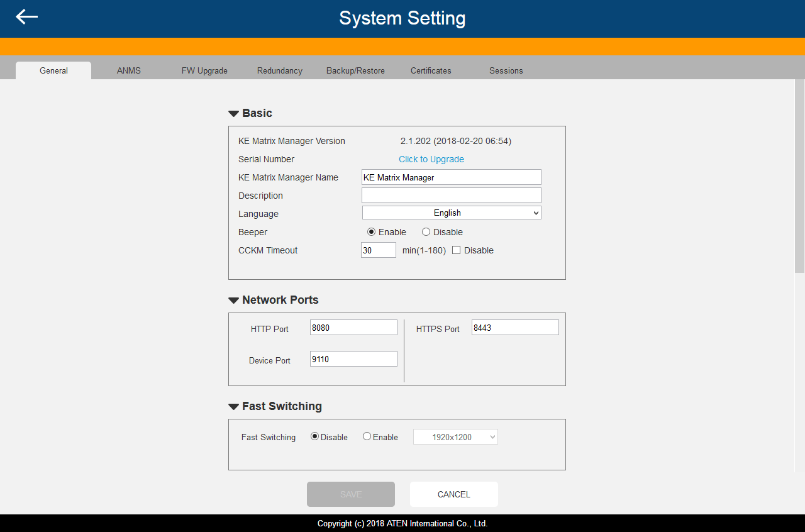This screenshot has height=532, width=805.
Task: Open the 1920x1200 resolution dropdown
Action: (x=455, y=436)
